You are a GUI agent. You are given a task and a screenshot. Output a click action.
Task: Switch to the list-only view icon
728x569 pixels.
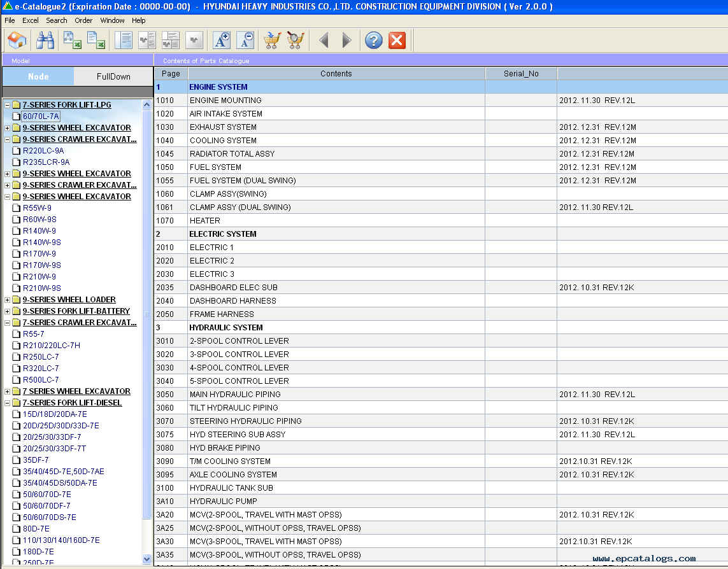tap(124, 40)
